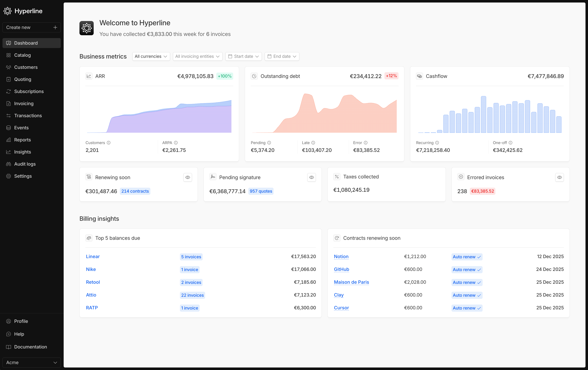Click the 214 contracts badge
The height and width of the screenshot is (370, 588).
135,191
